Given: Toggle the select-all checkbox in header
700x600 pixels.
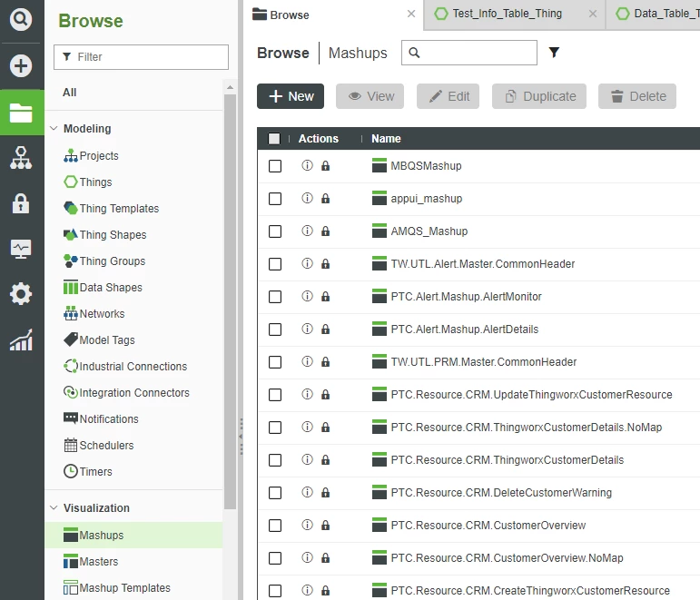Looking at the screenshot, I should 274,138.
